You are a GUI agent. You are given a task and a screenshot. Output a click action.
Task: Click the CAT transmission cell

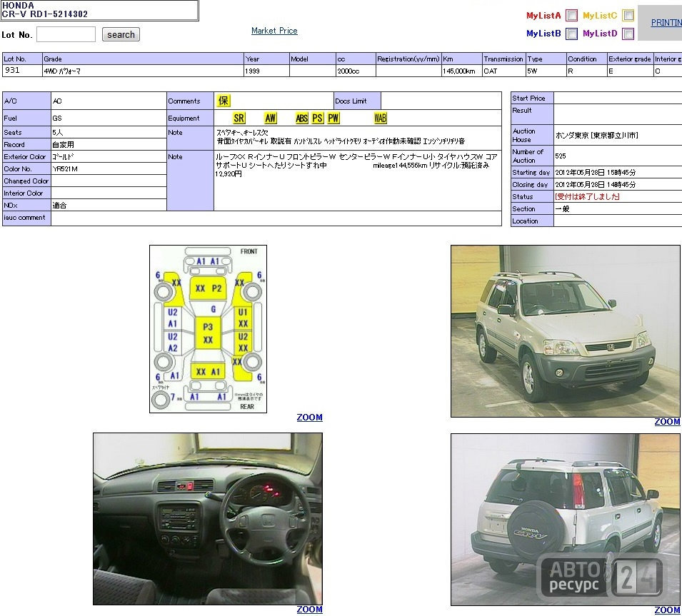(x=504, y=71)
